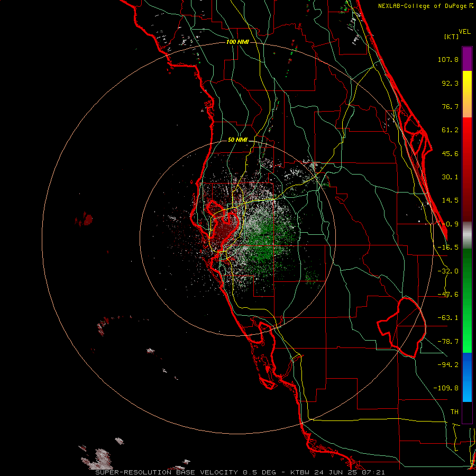Click the 14.5 scale value
The image size is (476, 476).
pos(450,200)
